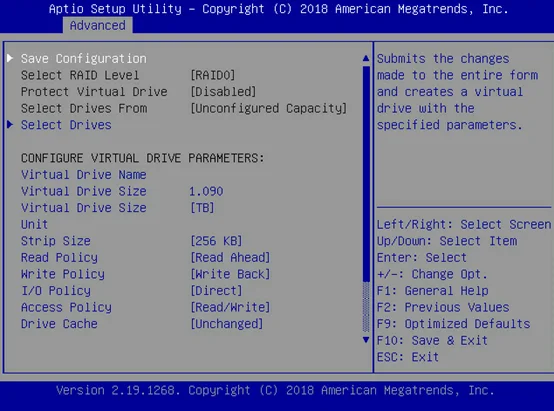Toggle Protect Virtual Drive [Disabled] option
554x411 pixels.
tap(223, 92)
